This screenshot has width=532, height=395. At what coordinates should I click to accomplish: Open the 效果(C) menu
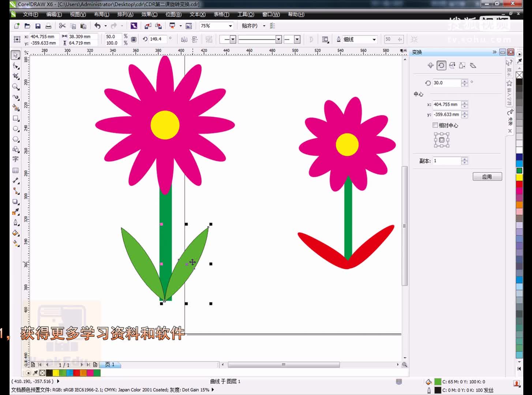(x=149, y=15)
